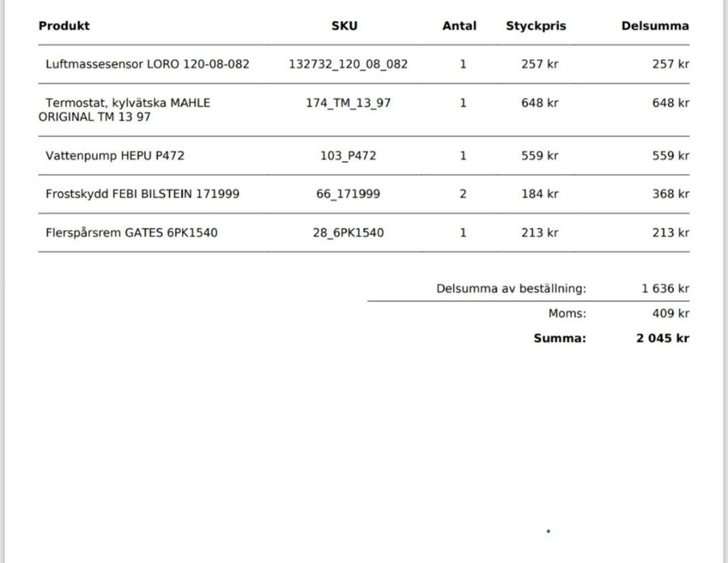Click SKU 174_TM_13_97
Screen dimensions: 728x563
[x=348, y=103]
